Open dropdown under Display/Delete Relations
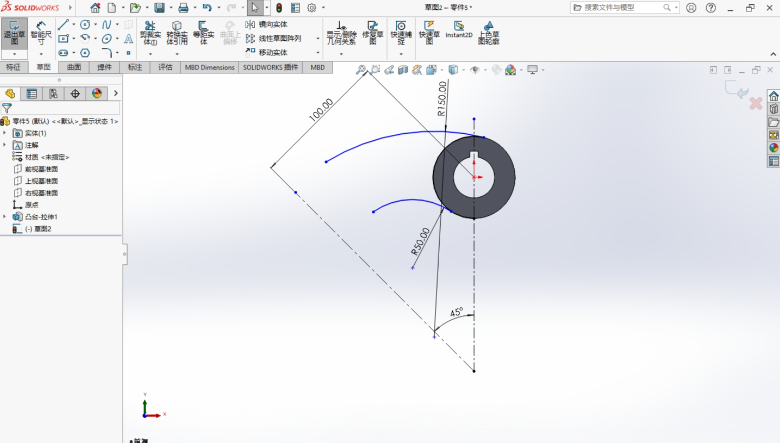Screen dimensions: 780x443 click(x=341, y=54)
